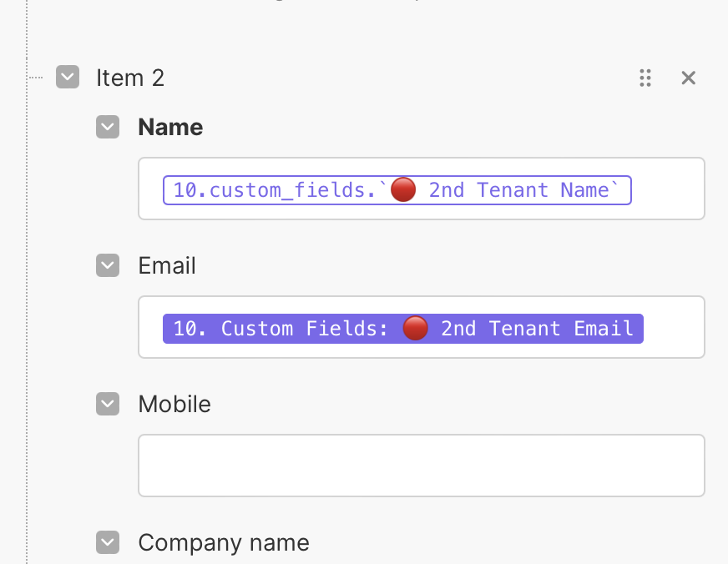Click the Mobile field label
Viewport: 728px width, 564px height.
click(x=174, y=404)
